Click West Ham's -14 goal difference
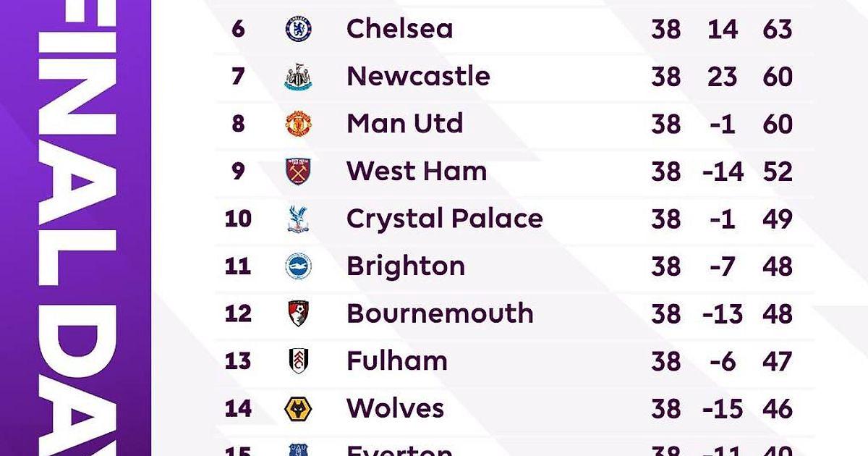This screenshot has width=868, height=456. pyautogui.click(x=723, y=172)
